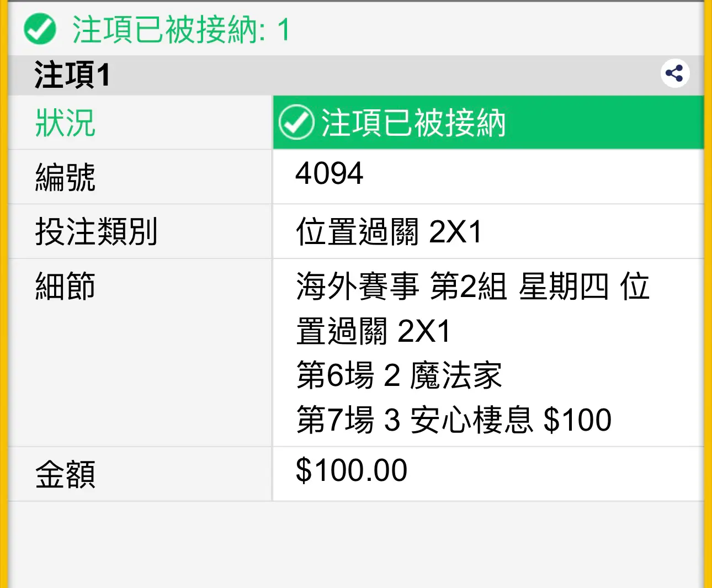Select the 注項已被接納 green status banner
The width and height of the screenshot is (712, 588).
[488, 122]
